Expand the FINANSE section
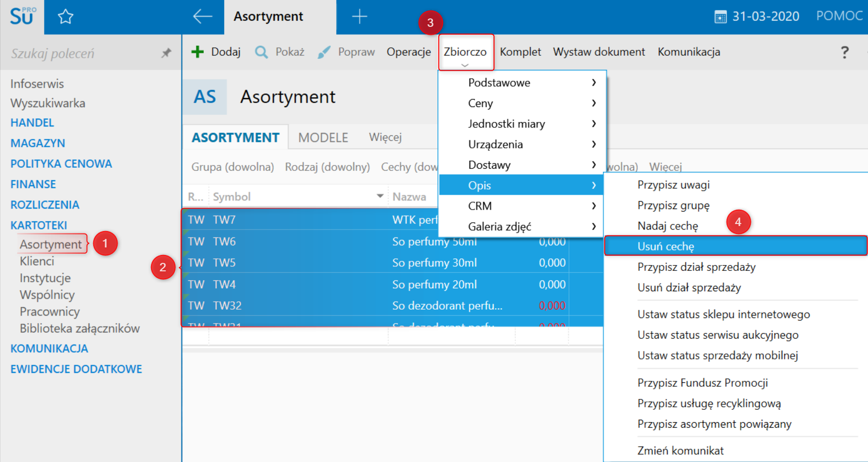Screen dimensions: 868x462 click(33, 184)
